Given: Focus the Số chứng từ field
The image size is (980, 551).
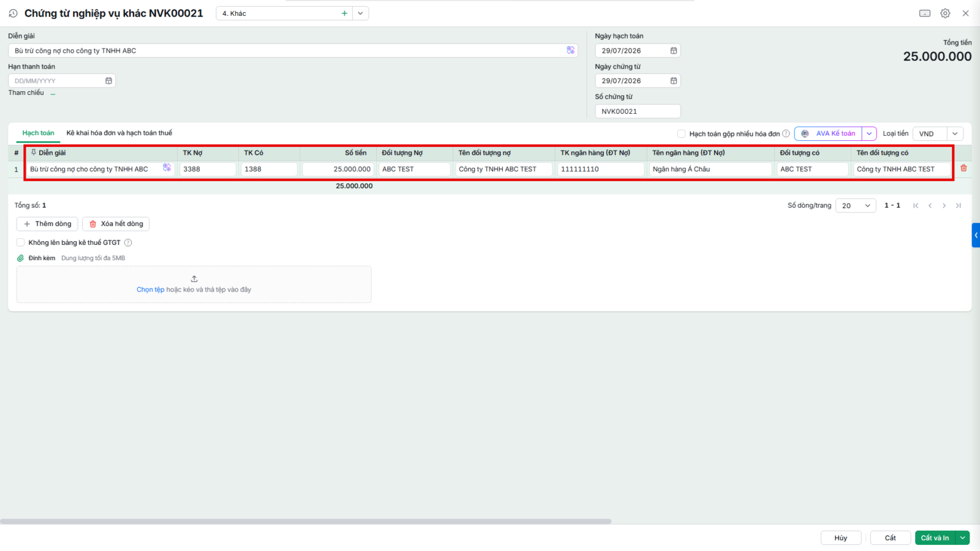Looking at the screenshot, I should pos(638,111).
